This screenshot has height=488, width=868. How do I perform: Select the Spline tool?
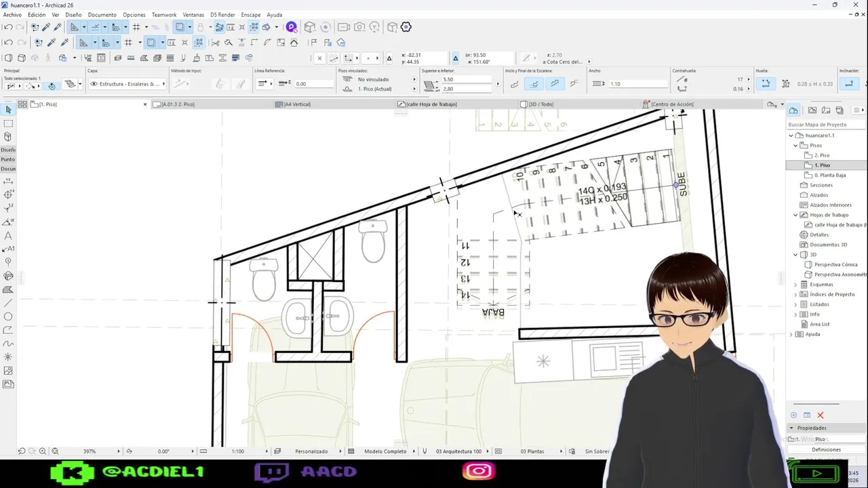pyautogui.click(x=8, y=344)
